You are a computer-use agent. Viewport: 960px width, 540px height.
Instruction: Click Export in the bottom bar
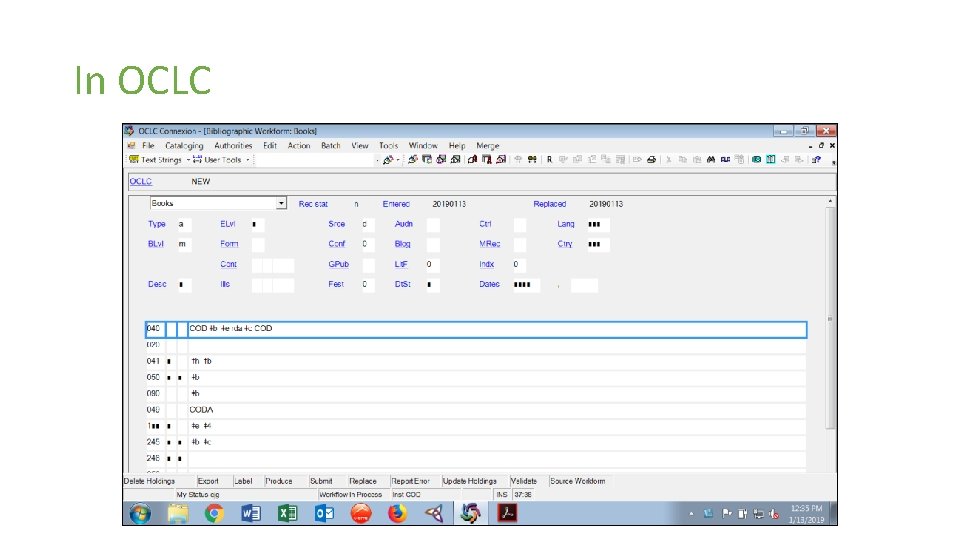point(208,481)
